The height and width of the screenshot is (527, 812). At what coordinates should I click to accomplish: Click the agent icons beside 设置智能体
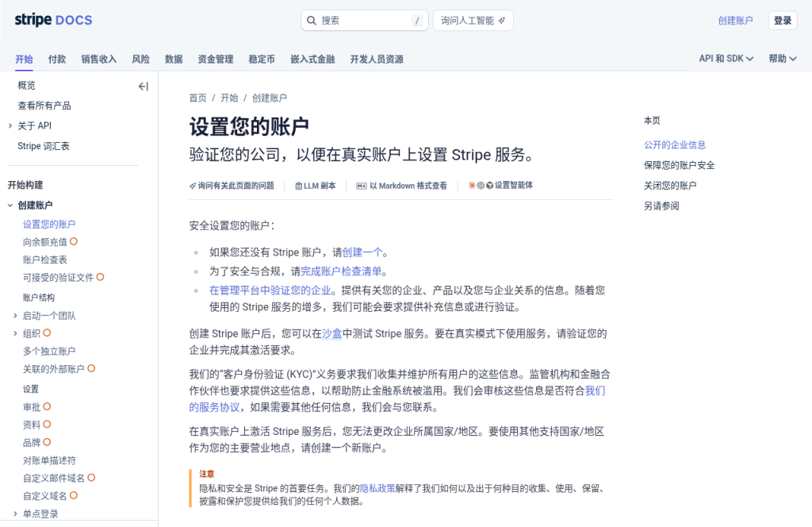pos(481,186)
